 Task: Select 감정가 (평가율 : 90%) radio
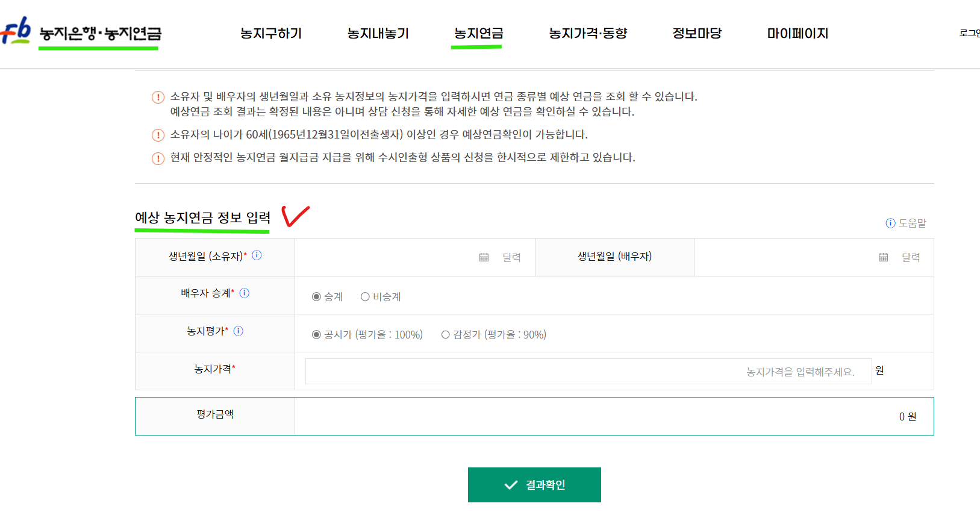446,334
